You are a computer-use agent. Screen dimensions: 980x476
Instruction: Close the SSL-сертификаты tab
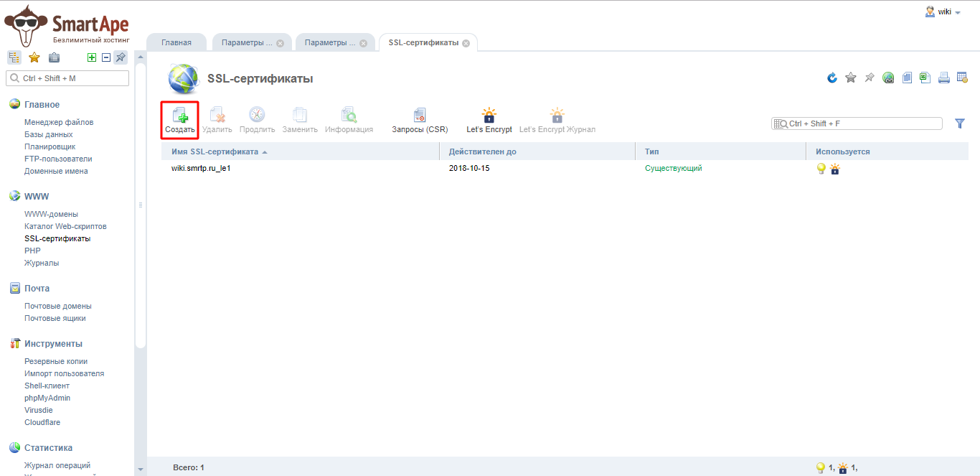[x=466, y=43]
